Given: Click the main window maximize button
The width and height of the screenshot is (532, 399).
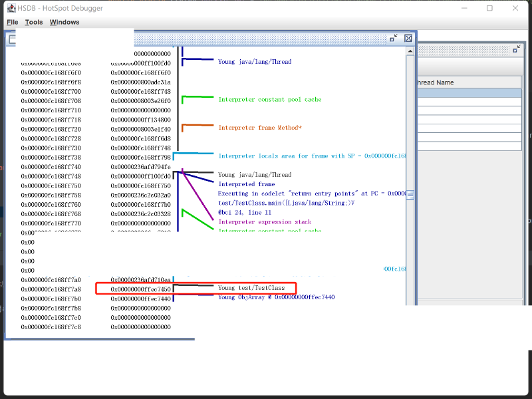Looking at the screenshot, I should tap(489, 8).
